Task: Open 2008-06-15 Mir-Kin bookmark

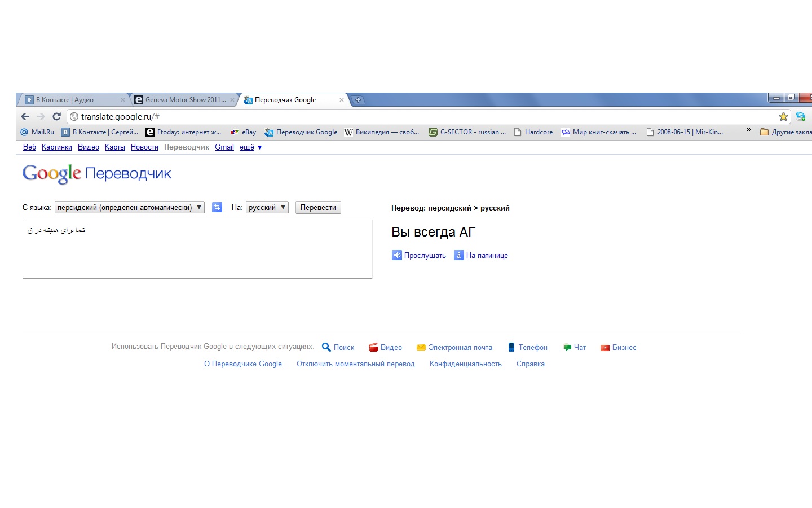Action: click(x=685, y=132)
